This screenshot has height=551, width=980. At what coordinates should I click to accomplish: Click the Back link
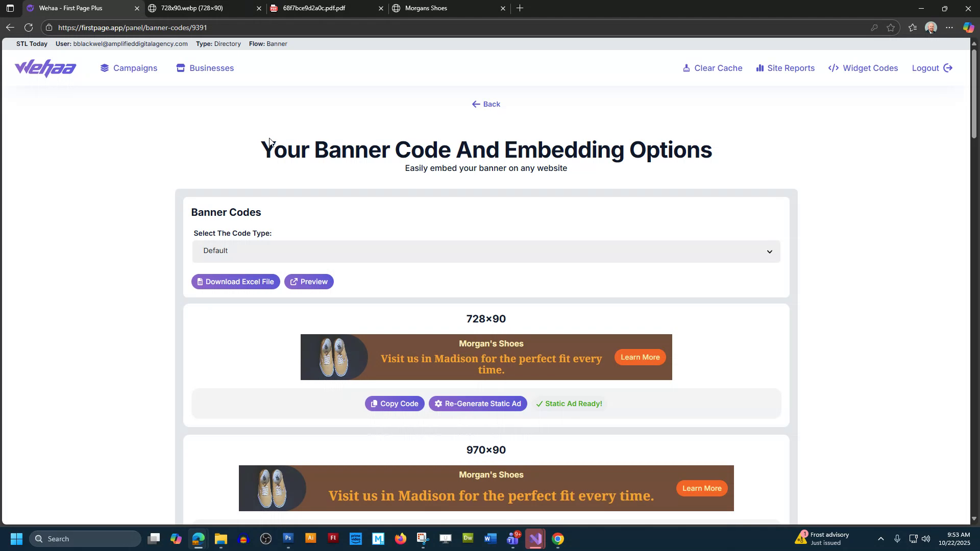click(485, 104)
